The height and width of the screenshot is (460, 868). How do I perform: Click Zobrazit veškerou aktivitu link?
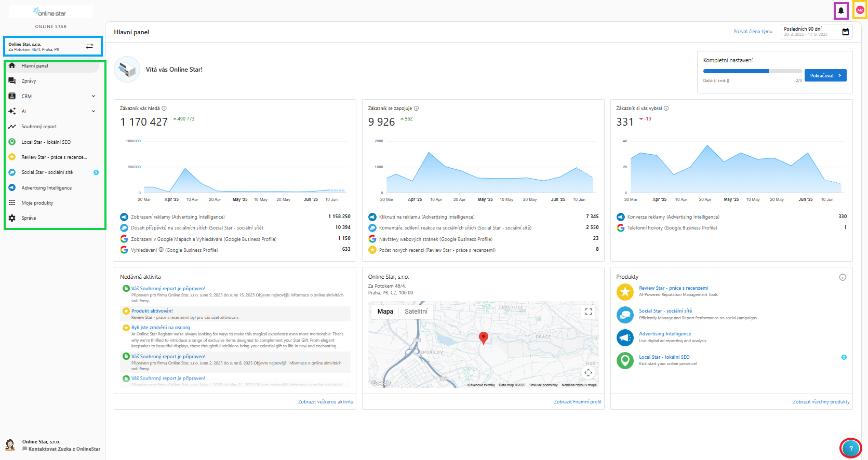click(x=326, y=402)
